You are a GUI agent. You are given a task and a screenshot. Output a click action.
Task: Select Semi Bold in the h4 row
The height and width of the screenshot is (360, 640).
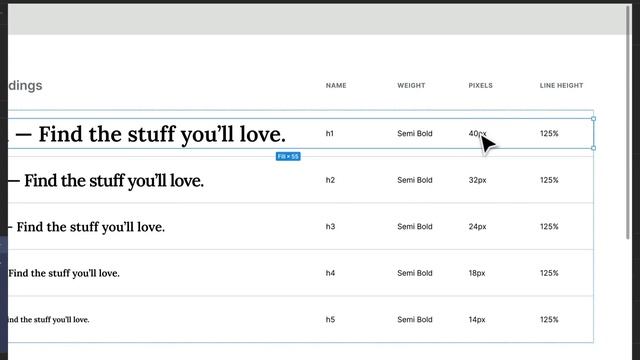click(x=415, y=273)
